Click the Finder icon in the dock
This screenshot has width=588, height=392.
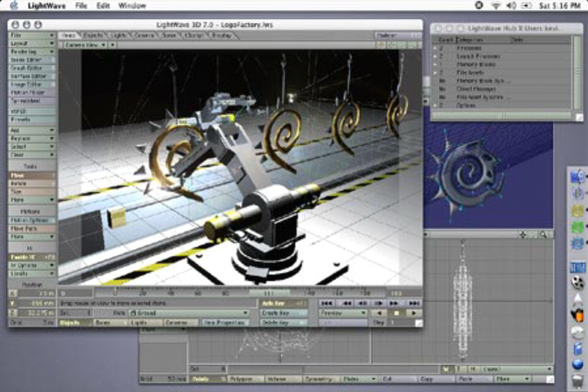578,177
